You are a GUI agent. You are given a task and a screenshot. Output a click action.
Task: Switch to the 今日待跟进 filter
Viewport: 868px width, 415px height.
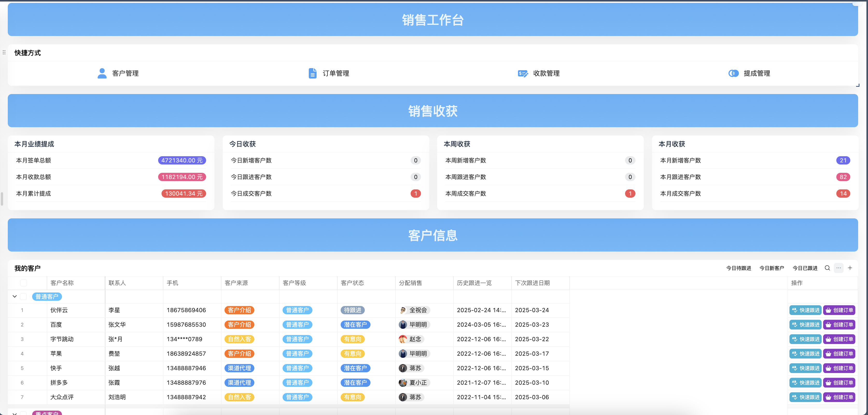click(739, 268)
